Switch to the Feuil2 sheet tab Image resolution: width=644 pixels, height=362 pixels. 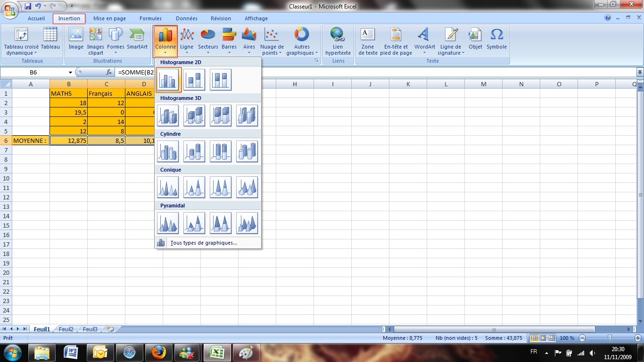coord(66,329)
